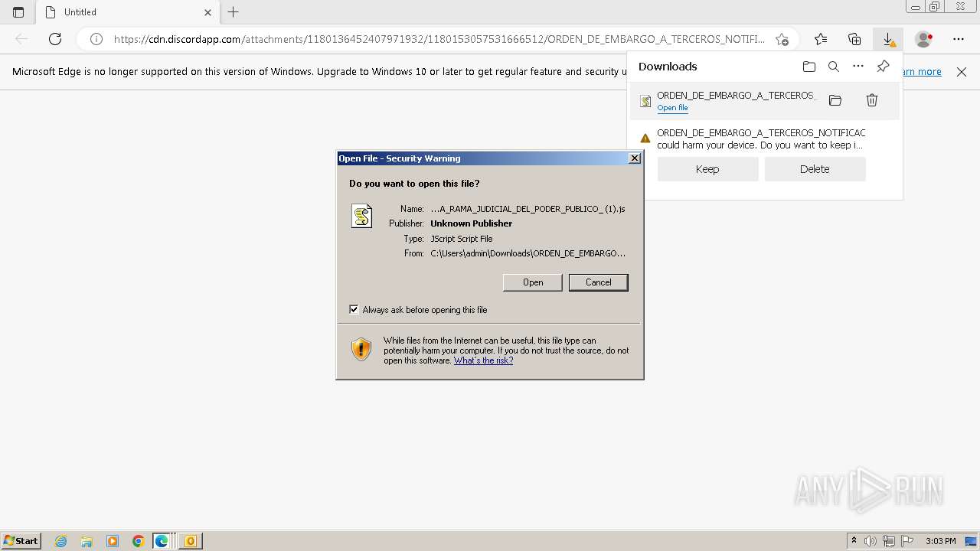Open the user profile icon

coord(924,39)
